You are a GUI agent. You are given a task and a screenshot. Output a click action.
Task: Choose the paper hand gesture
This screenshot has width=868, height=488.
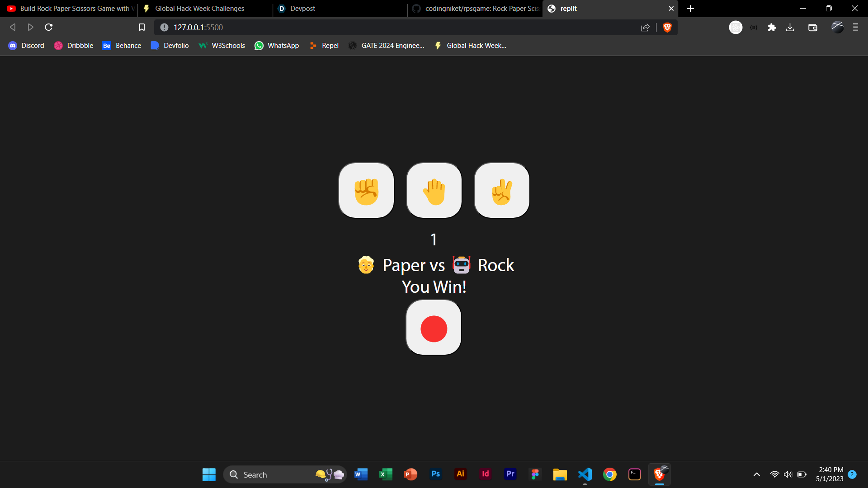point(434,190)
